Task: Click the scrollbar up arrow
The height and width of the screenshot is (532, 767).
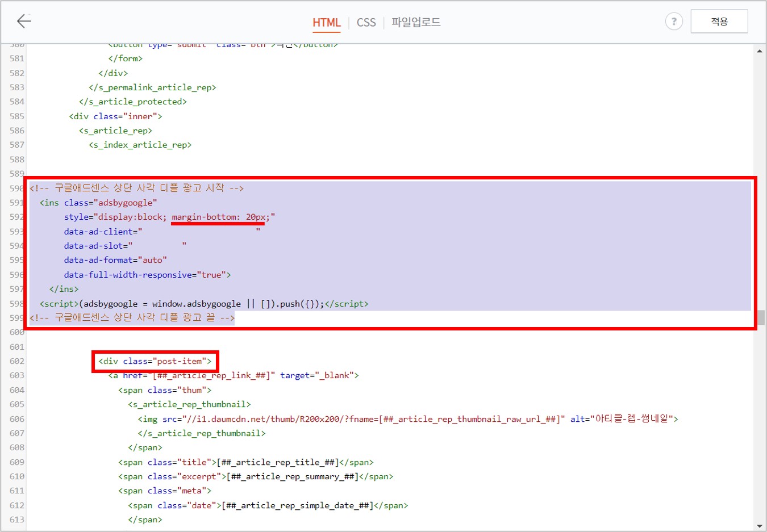Action: [760, 51]
